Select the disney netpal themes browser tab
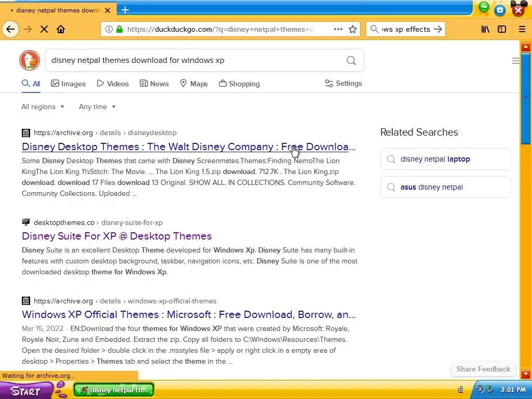Screen dimensions: 532x399 58,10
